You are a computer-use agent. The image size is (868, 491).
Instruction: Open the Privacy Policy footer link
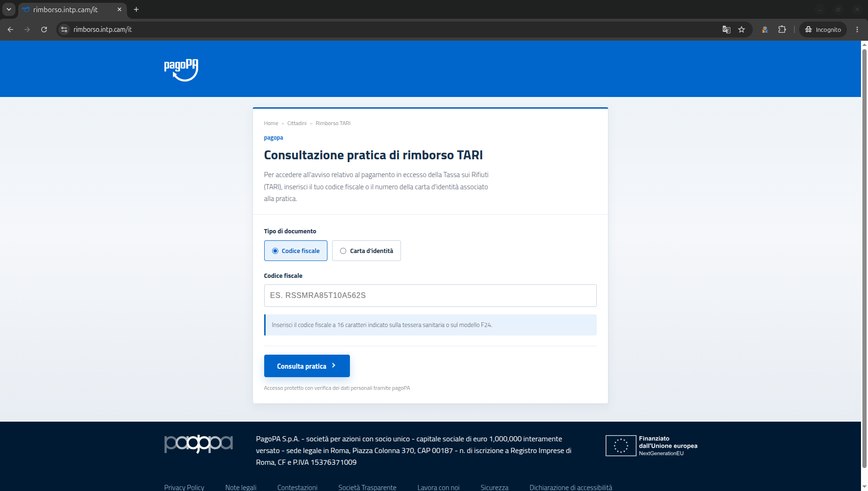tap(184, 487)
